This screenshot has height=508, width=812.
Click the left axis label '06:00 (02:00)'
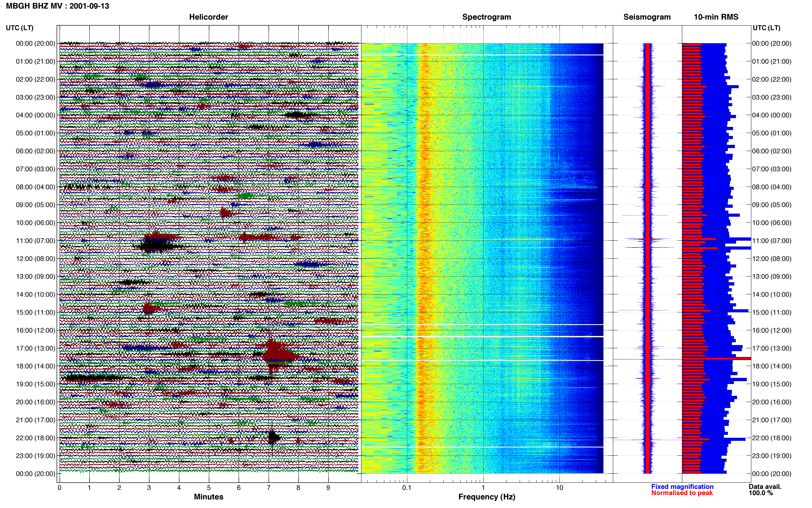36,151
